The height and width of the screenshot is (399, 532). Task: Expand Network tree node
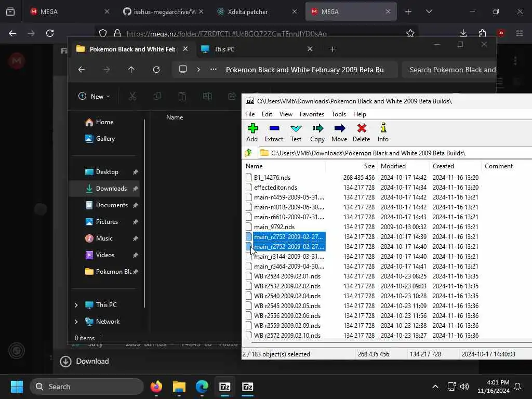click(x=76, y=322)
